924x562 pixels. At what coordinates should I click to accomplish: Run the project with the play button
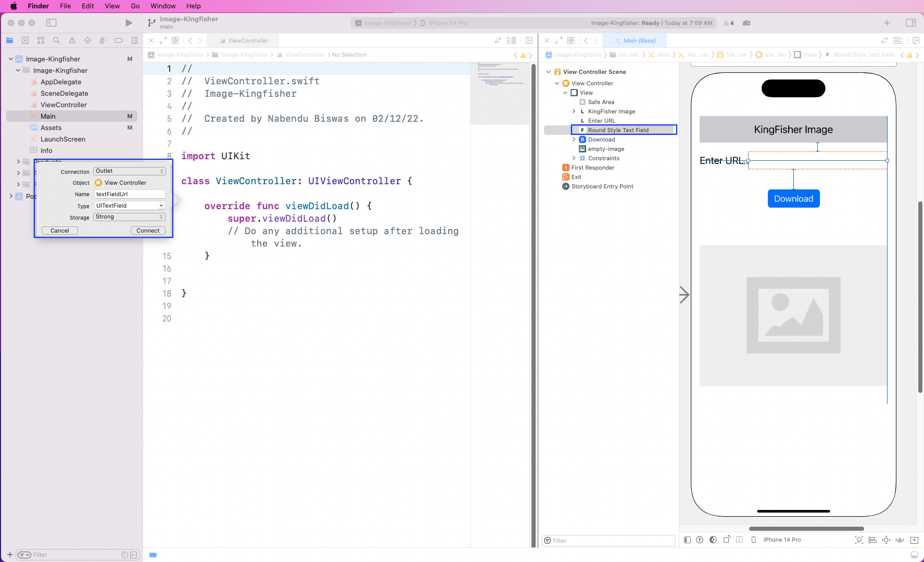click(x=129, y=23)
